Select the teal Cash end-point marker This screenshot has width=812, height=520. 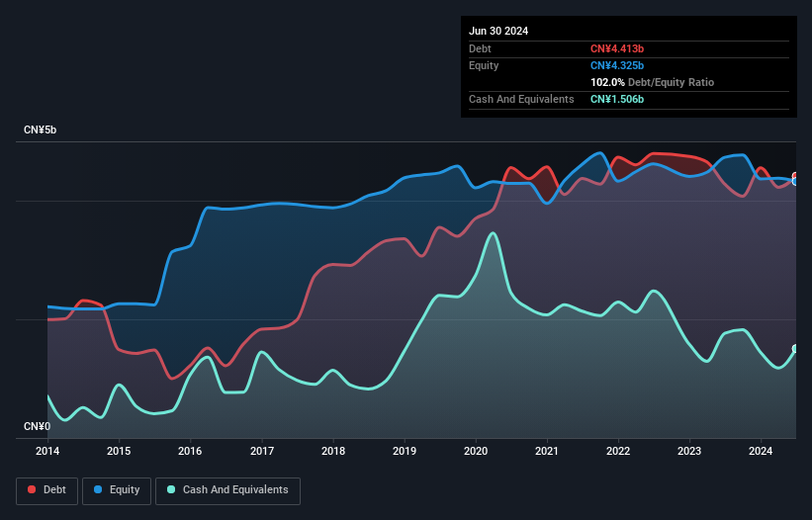(795, 349)
